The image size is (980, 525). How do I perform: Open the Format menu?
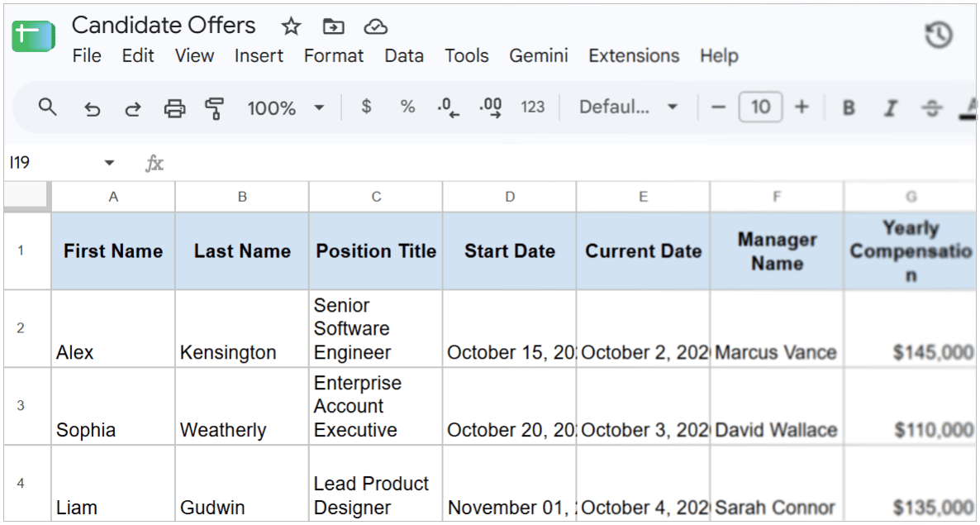(334, 55)
